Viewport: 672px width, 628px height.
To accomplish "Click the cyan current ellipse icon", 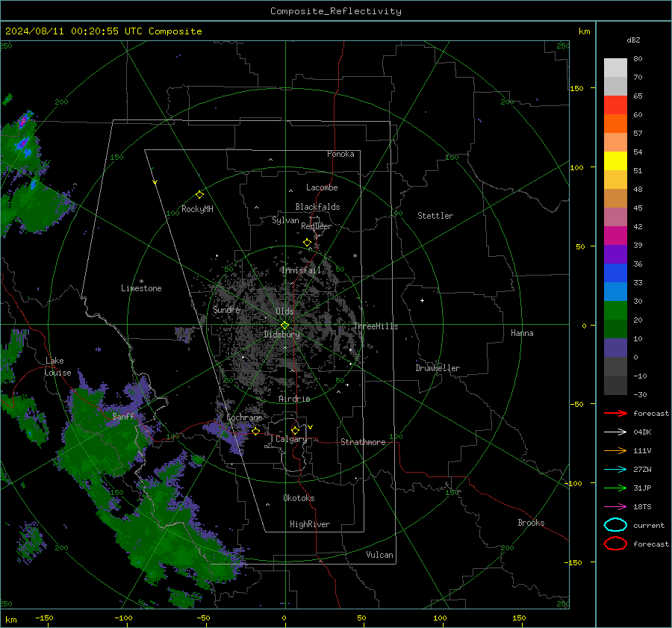I will 615,525.
